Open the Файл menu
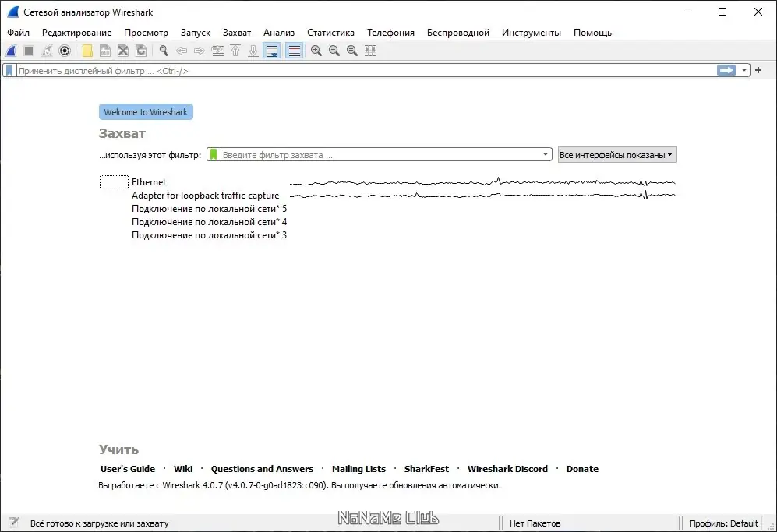The height and width of the screenshot is (532, 777). (19, 33)
